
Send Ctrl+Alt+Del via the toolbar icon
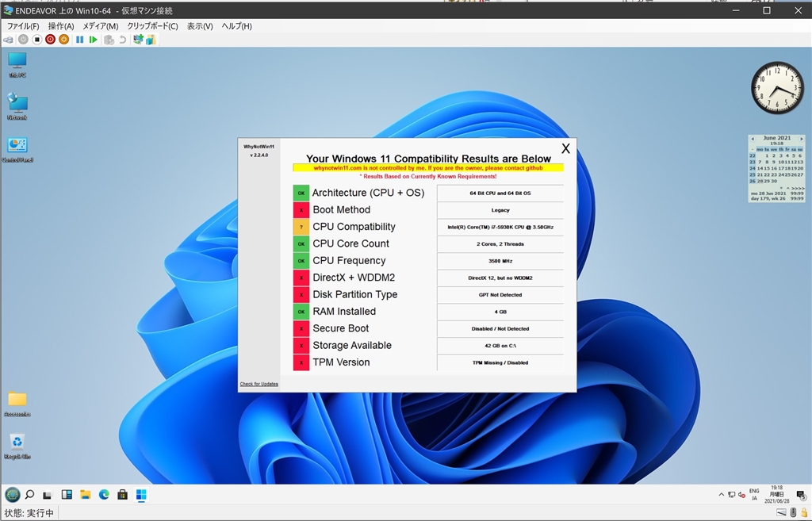click(x=8, y=40)
